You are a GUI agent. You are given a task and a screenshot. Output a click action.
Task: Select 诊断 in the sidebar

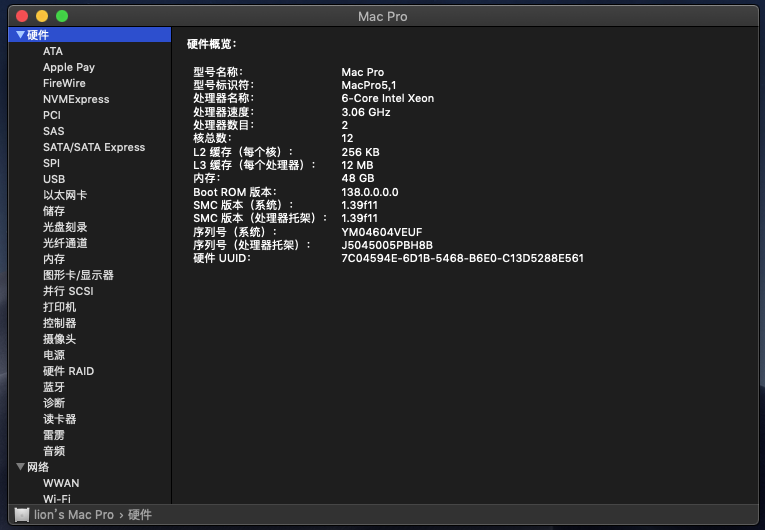54,403
